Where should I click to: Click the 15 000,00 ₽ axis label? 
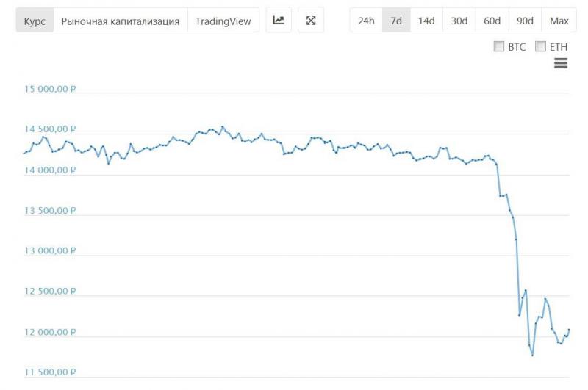(x=51, y=89)
